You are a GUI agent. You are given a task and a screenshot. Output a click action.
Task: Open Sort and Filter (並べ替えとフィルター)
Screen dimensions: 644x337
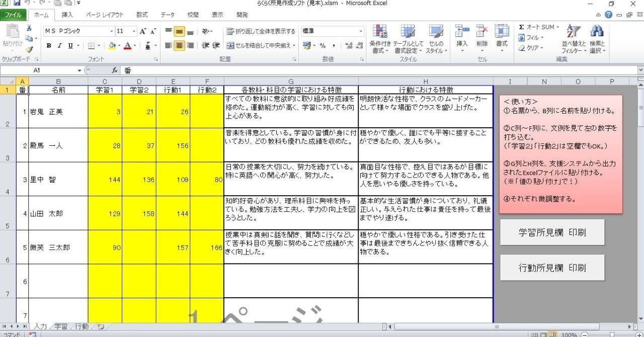[x=575, y=31]
